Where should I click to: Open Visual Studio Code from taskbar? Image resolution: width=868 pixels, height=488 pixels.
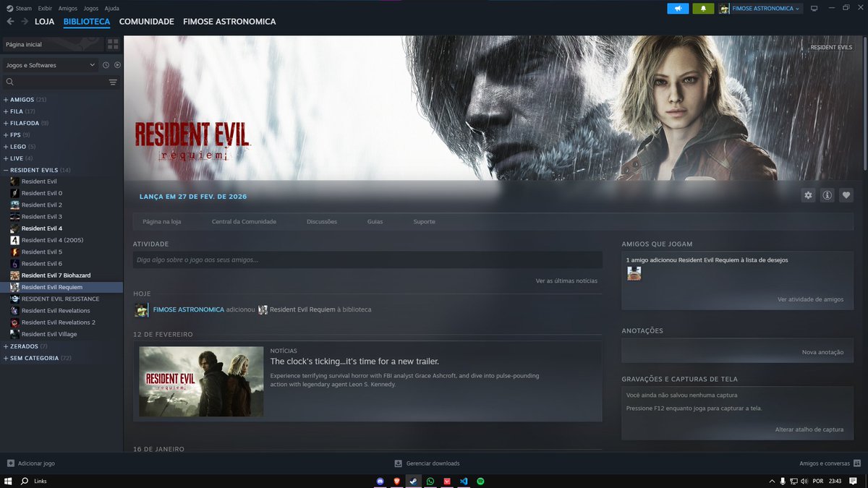tap(464, 481)
